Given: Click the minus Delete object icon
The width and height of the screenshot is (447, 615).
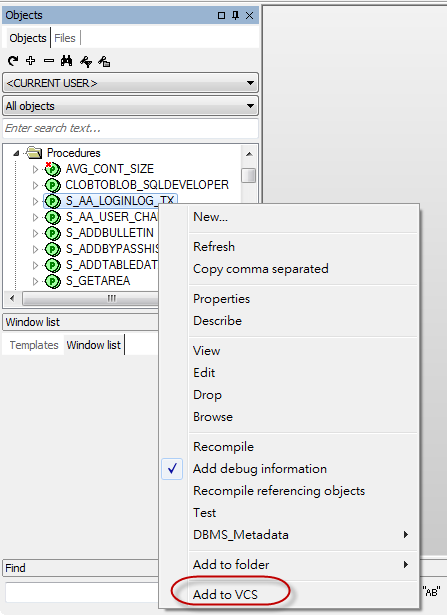Looking at the screenshot, I should tap(49, 61).
